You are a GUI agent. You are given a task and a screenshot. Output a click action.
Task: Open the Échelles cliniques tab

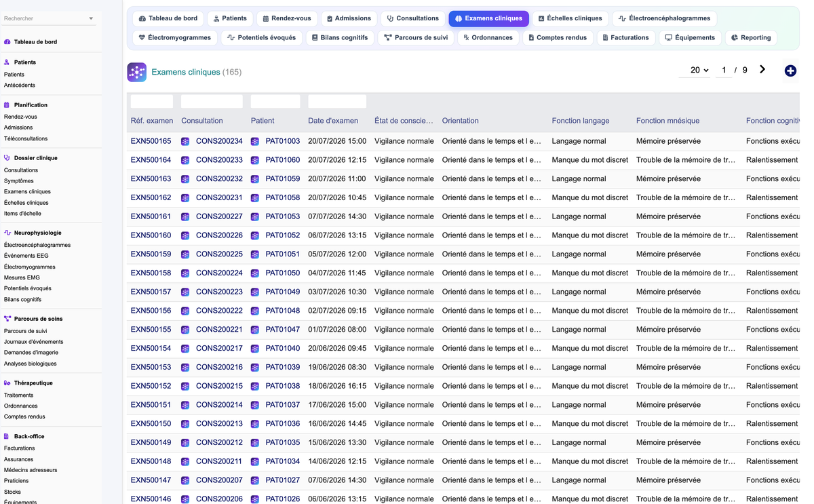[570, 18]
